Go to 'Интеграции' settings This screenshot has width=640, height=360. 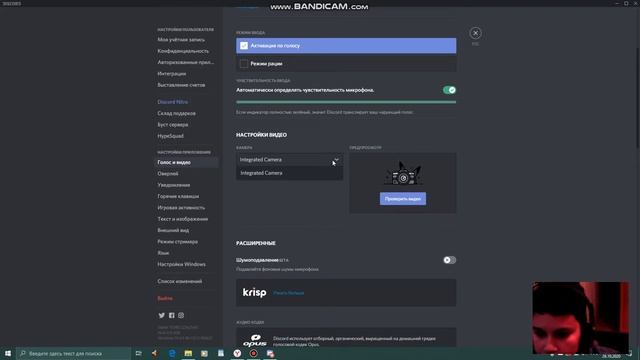coord(172,74)
